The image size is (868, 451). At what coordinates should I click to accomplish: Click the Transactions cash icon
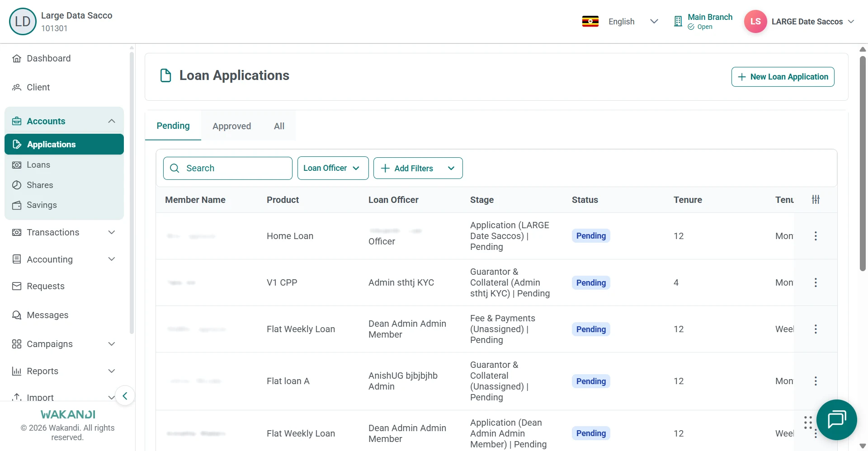pyautogui.click(x=17, y=232)
